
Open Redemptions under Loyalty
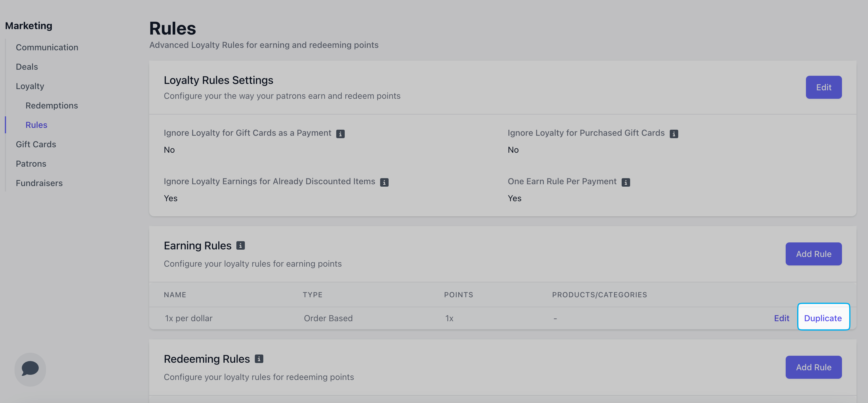(51, 105)
